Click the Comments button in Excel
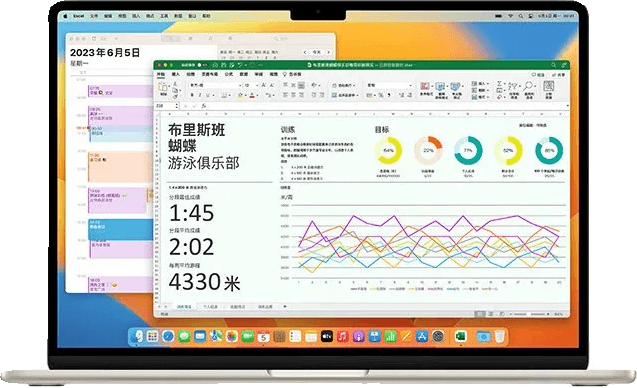Image resolution: width=637 pixels, height=388 pixels. coord(538,75)
